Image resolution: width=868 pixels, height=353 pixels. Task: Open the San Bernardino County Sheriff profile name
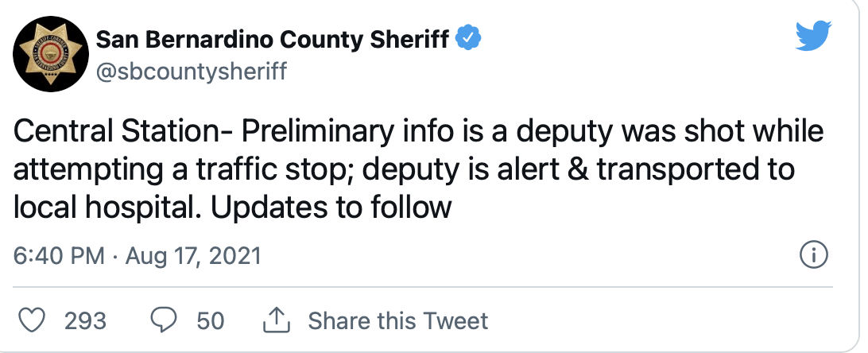(x=273, y=39)
